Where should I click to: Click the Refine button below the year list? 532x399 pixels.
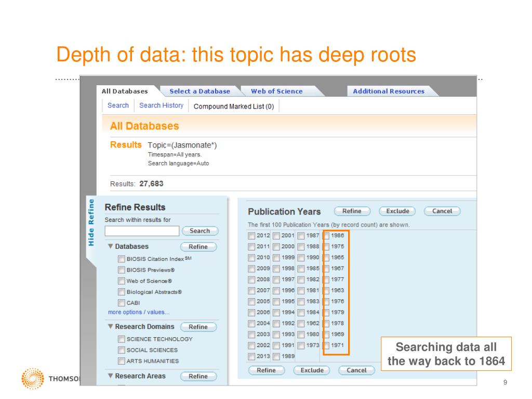pyautogui.click(x=267, y=370)
